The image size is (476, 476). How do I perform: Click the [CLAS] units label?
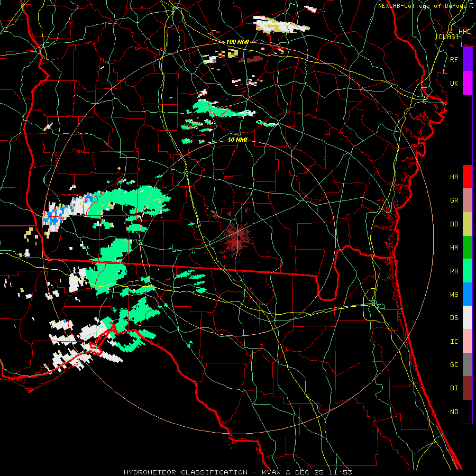[x=447, y=36]
